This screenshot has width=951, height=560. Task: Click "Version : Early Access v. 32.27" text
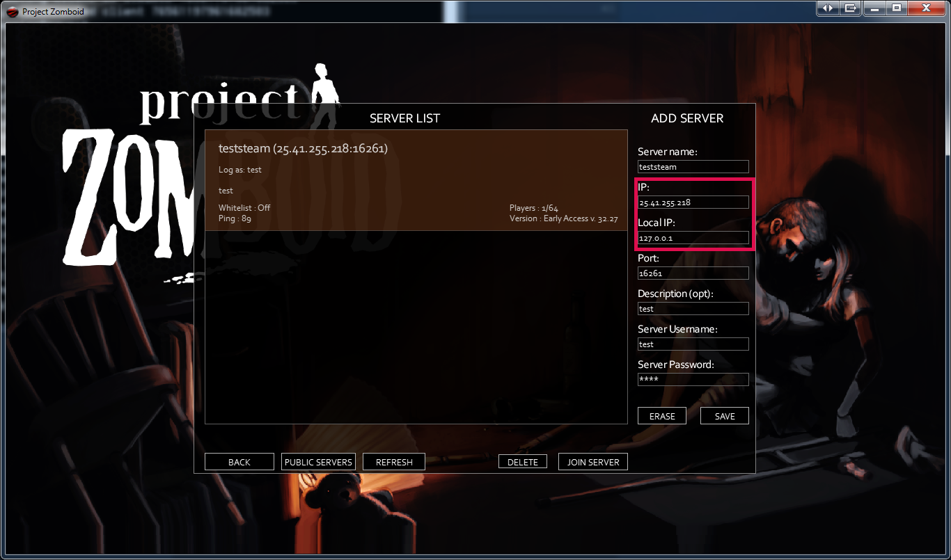pyautogui.click(x=563, y=218)
